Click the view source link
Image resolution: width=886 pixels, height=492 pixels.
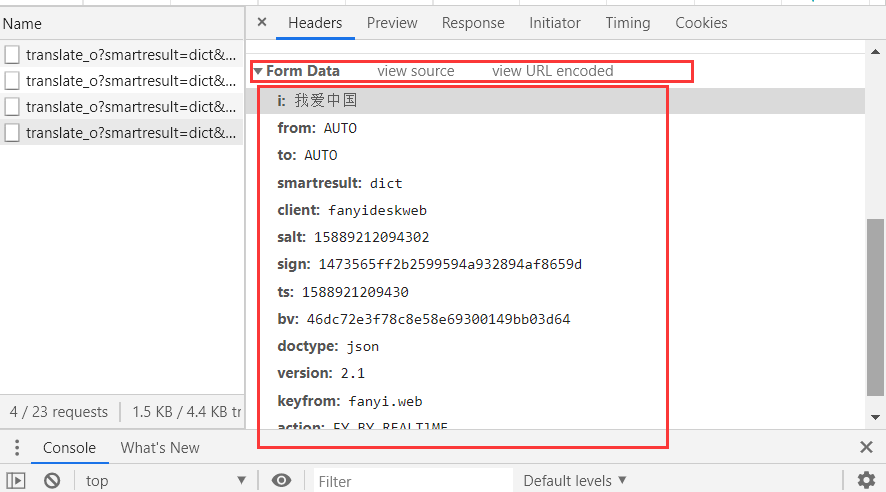(x=415, y=71)
